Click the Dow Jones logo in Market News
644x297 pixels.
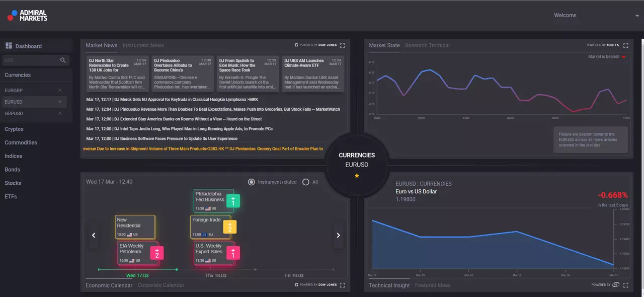(316, 45)
